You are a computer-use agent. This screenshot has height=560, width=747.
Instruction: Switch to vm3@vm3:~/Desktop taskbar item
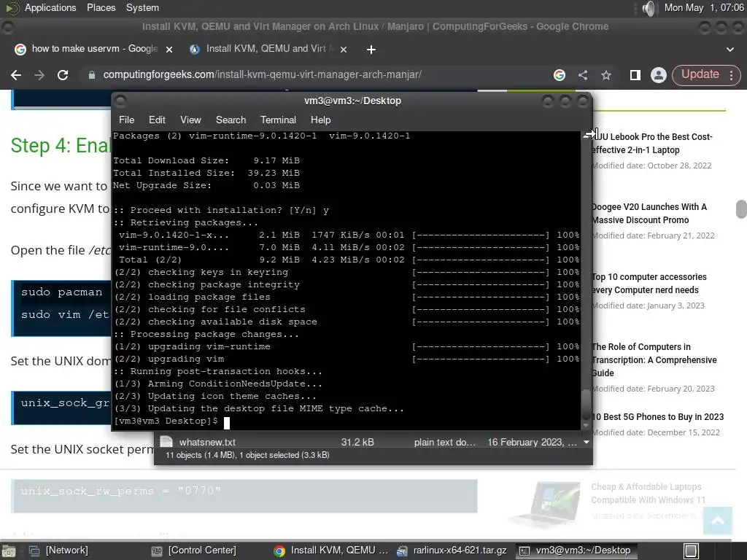575,551
